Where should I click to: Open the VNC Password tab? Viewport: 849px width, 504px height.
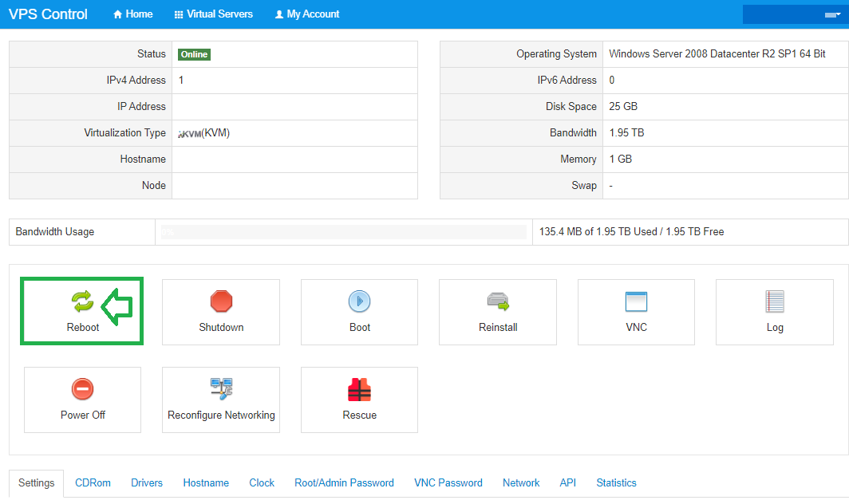pyautogui.click(x=448, y=482)
